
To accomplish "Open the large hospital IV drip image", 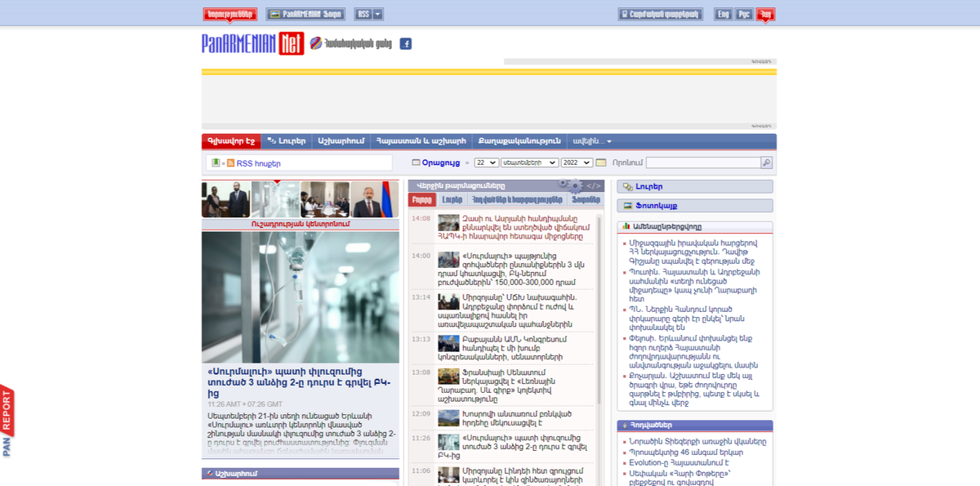I will pos(301,297).
